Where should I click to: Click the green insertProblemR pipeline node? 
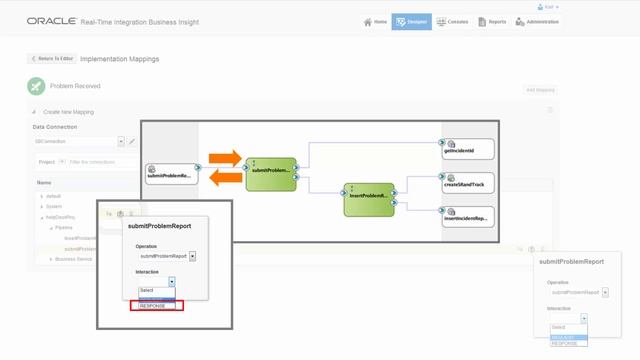pos(369,200)
